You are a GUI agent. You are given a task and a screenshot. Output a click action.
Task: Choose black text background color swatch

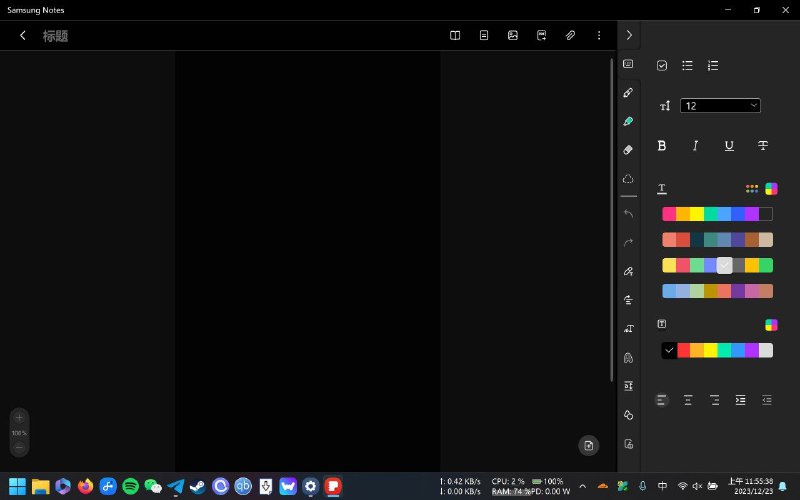point(668,350)
